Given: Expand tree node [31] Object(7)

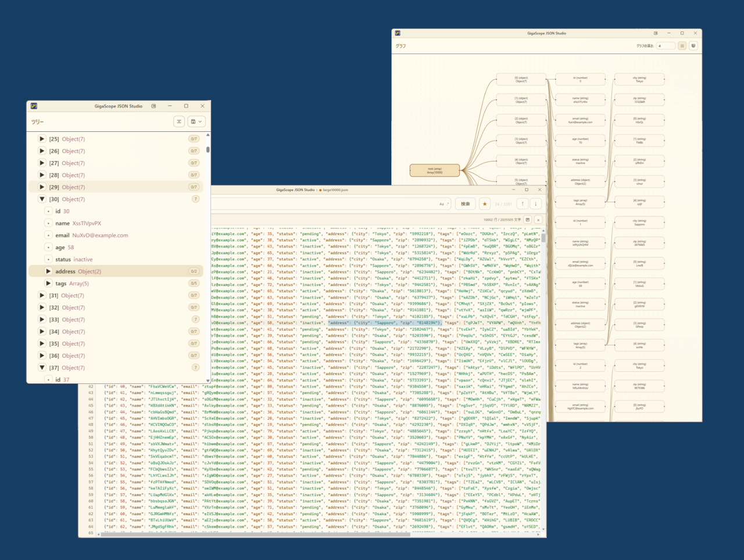Looking at the screenshot, I should click(x=42, y=295).
